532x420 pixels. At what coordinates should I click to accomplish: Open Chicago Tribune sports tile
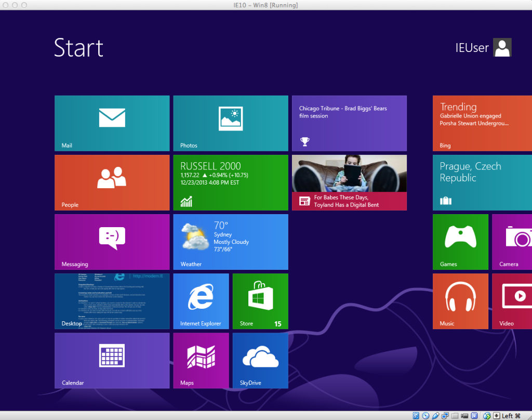350,123
